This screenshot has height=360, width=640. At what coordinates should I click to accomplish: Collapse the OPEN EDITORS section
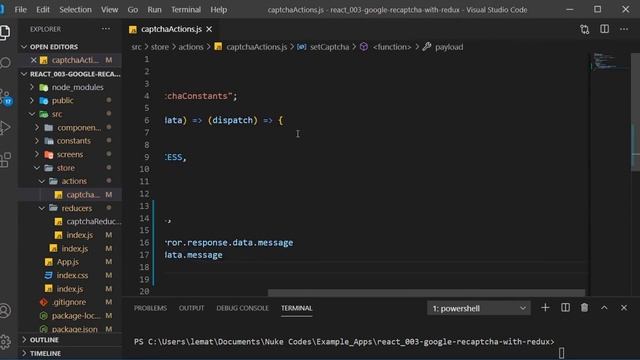click(69, 47)
